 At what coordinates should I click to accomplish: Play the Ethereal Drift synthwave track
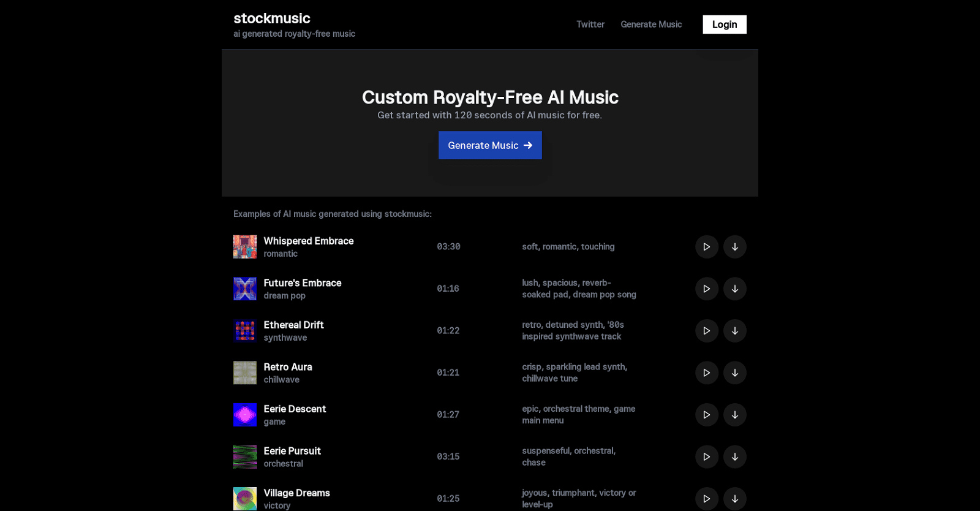tap(707, 331)
